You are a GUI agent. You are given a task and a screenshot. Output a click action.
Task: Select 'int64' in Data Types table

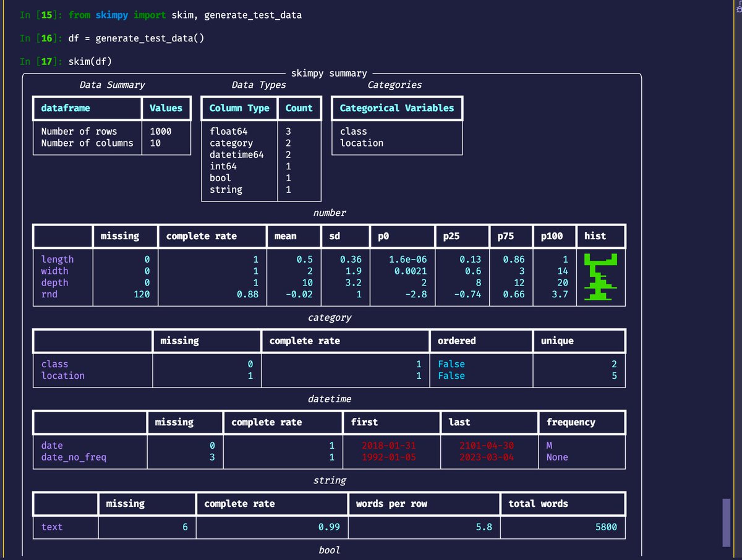click(x=223, y=166)
